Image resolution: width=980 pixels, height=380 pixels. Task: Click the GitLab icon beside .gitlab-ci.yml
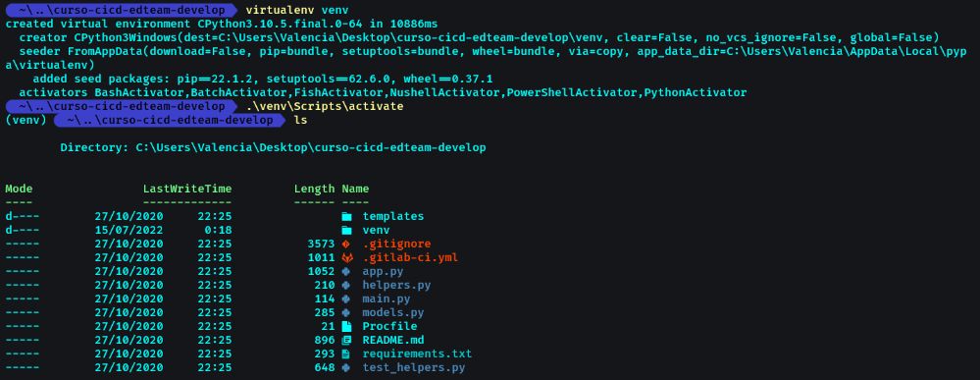pyautogui.click(x=347, y=258)
